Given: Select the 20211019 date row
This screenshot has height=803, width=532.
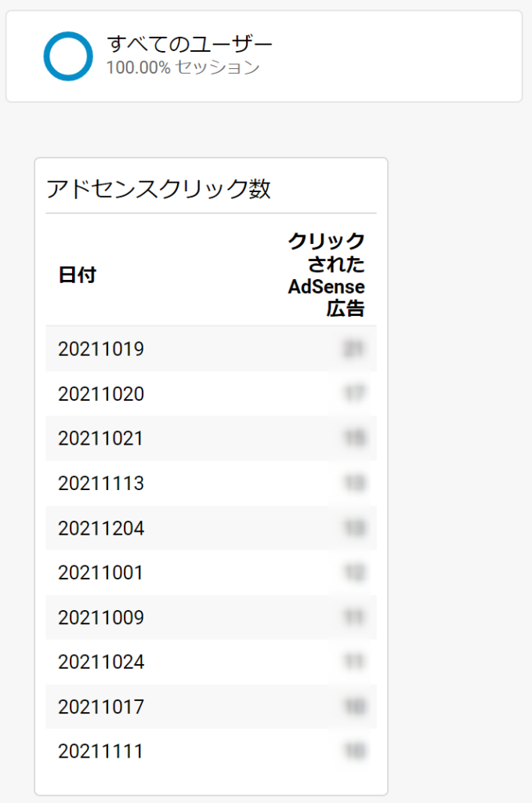Looking at the screenshot, I should tap(101, 348).
